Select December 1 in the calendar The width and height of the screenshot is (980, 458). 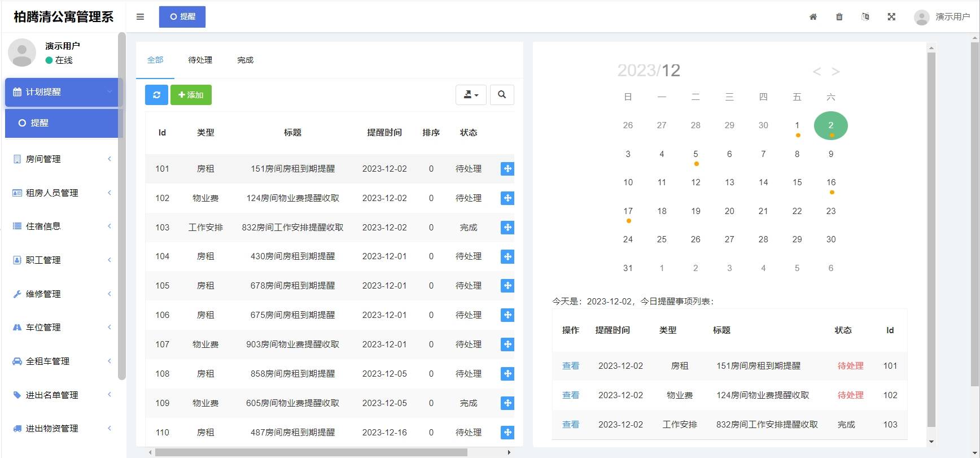tap(797, 125)
